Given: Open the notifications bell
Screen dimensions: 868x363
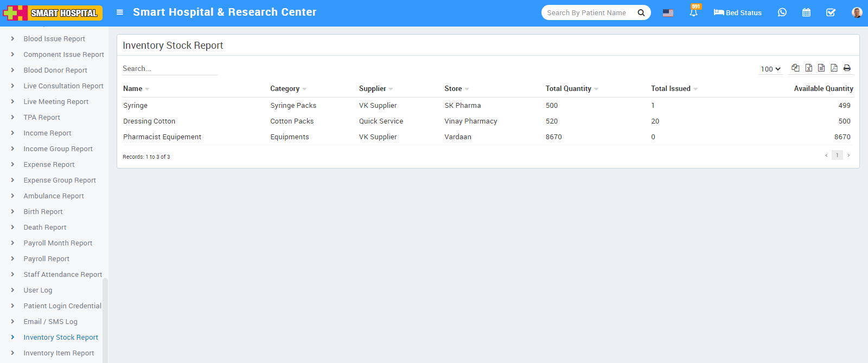Looking at the screenshot, I should [693, 12].
